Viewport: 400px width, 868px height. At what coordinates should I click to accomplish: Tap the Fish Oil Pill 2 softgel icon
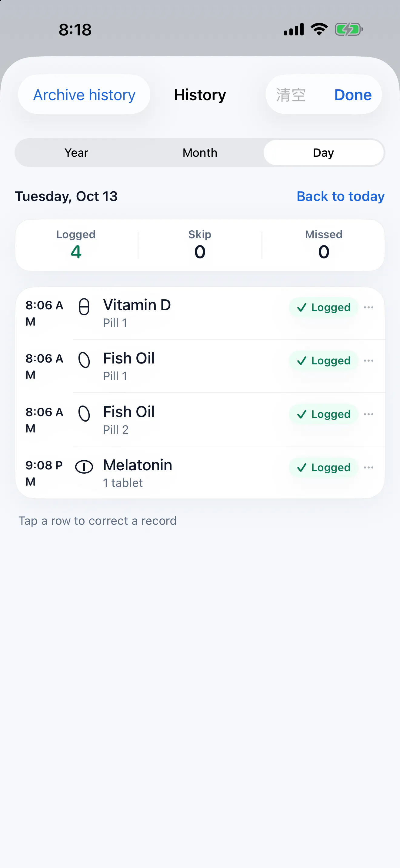[x=84, y=413]
